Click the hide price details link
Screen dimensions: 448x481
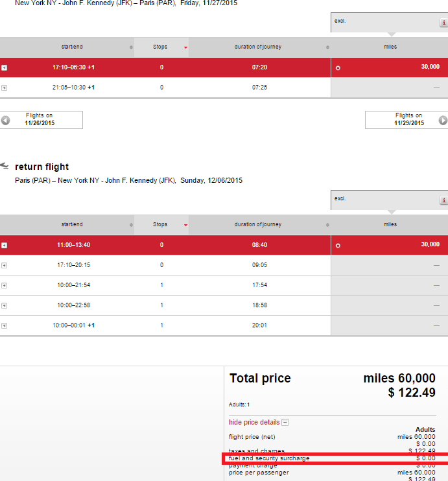pyautogui.click(x=254, y=422)
